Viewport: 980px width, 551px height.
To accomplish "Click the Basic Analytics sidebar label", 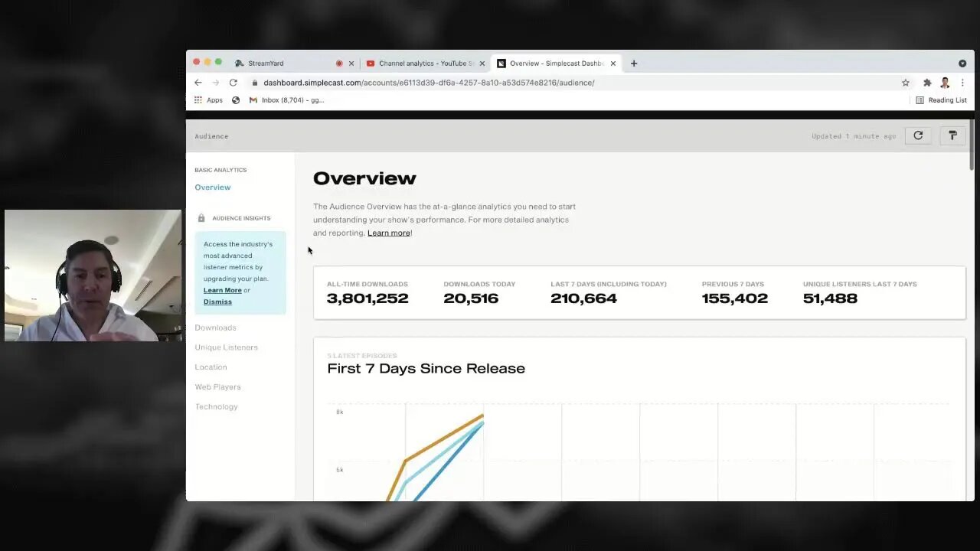I will (220, 170).
